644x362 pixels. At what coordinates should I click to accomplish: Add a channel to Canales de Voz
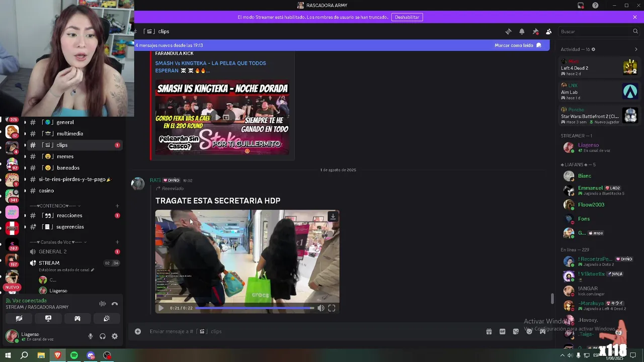117,242
